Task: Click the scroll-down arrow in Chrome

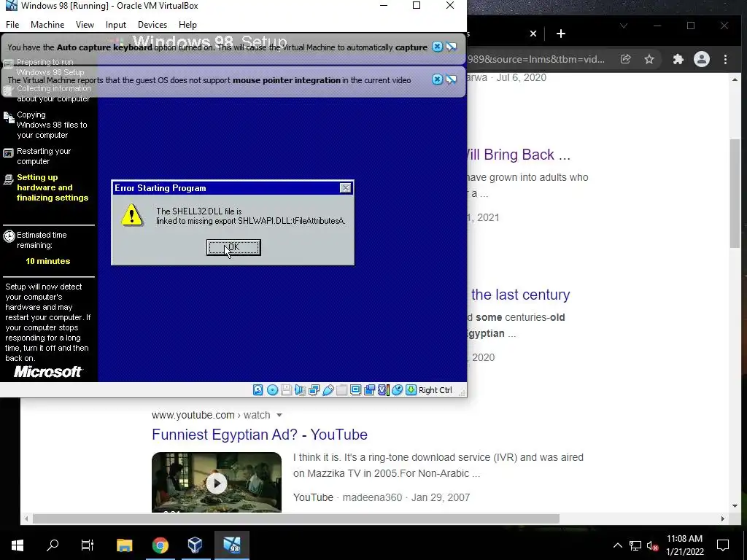Action: (x=735, y=506)
